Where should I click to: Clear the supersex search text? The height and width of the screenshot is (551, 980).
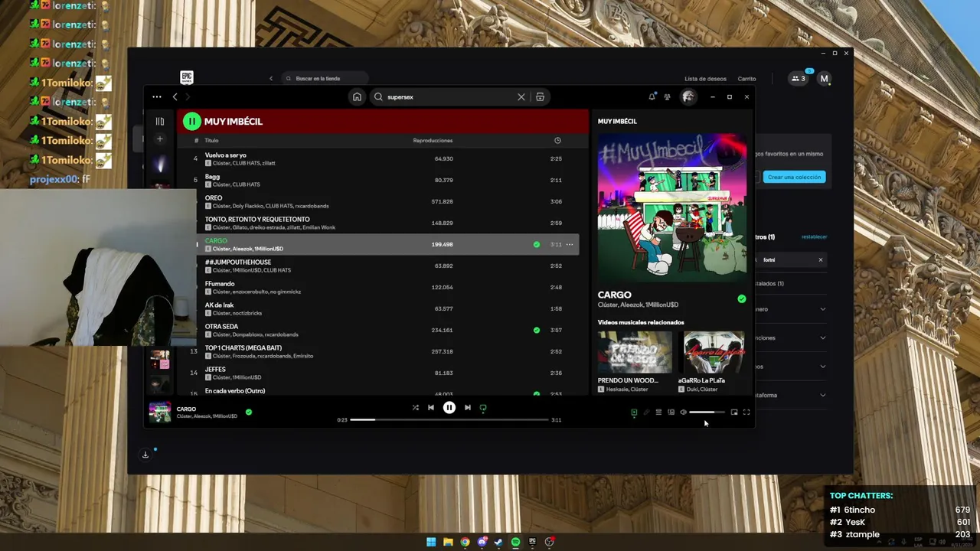[x=521, y=97]
